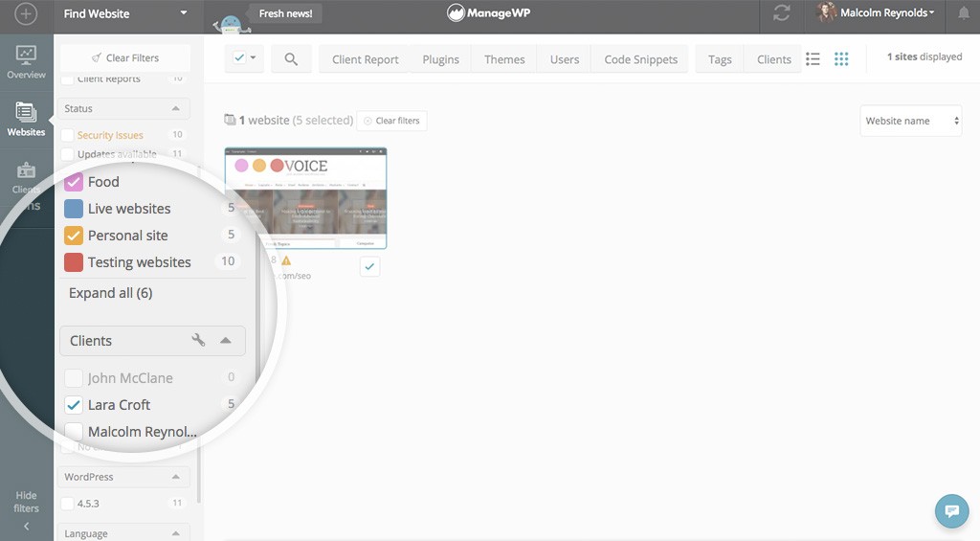Click the add website plus icon

[26, 13]
